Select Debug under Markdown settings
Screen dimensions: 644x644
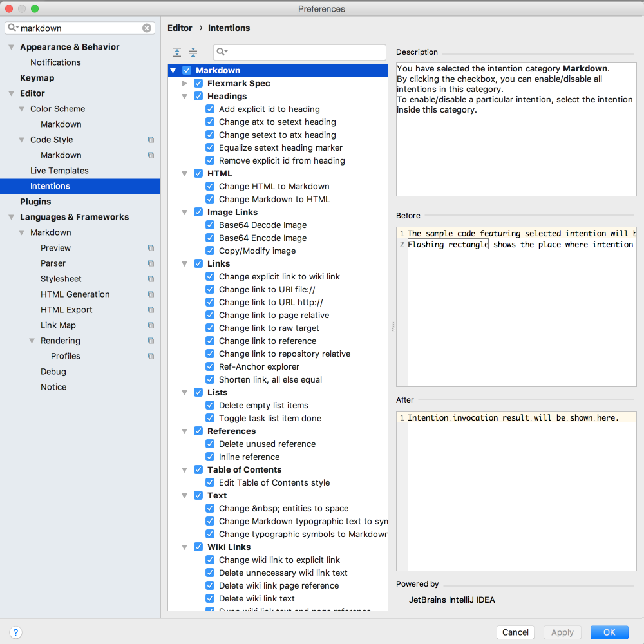tap(53, 372)
